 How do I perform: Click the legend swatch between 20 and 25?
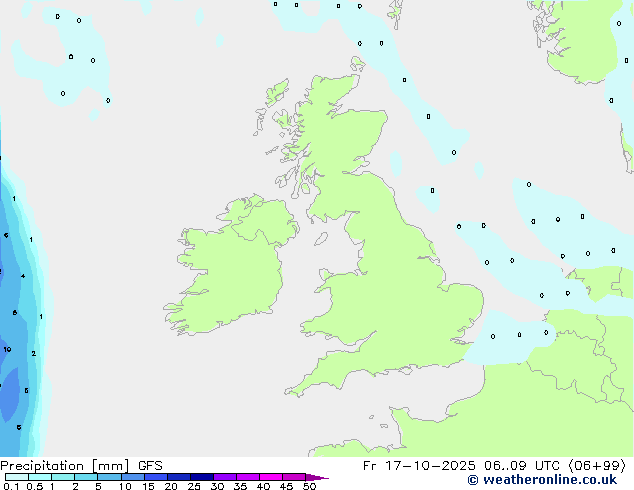(179, 477)
